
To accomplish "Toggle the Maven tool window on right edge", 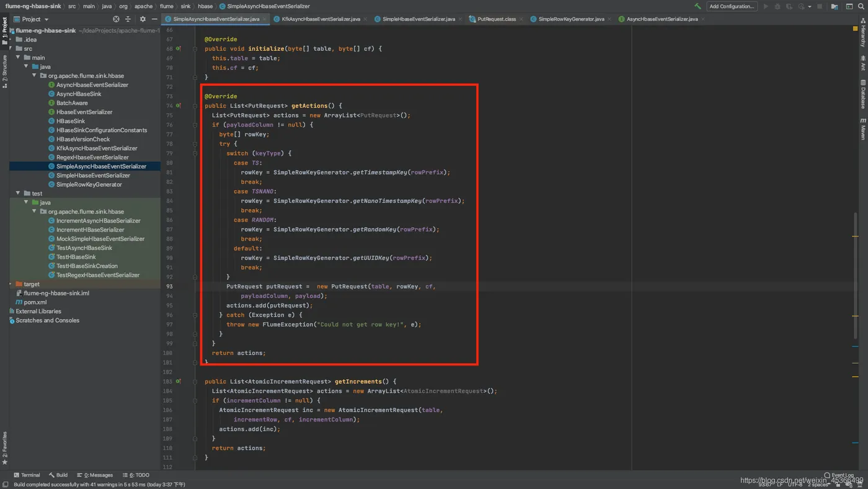I will coord(863,128).
